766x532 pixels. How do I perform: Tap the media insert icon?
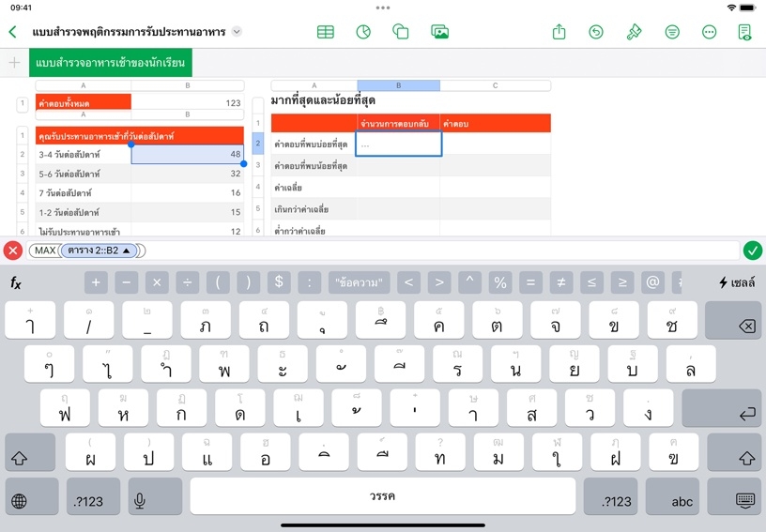[439, 32]
